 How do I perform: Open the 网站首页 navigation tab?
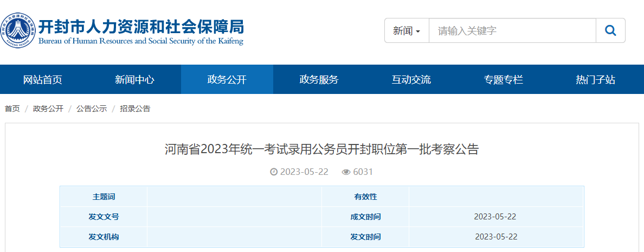pos(43,80)
